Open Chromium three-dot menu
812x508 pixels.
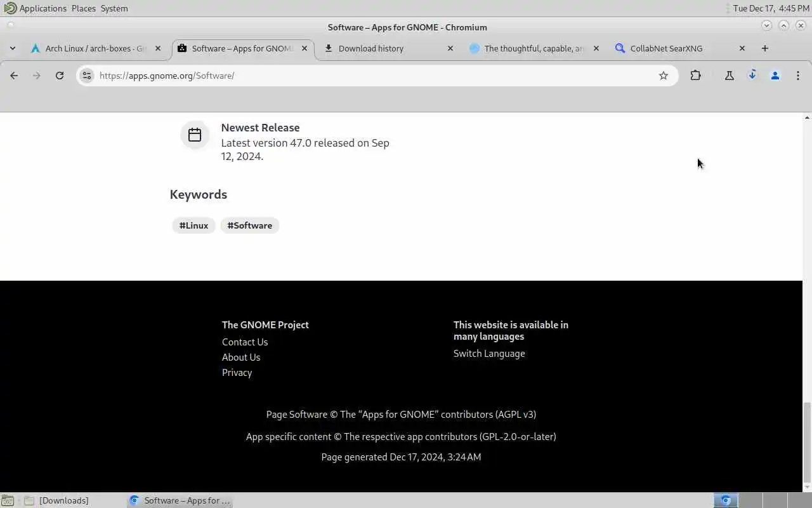tap(798, 76)
